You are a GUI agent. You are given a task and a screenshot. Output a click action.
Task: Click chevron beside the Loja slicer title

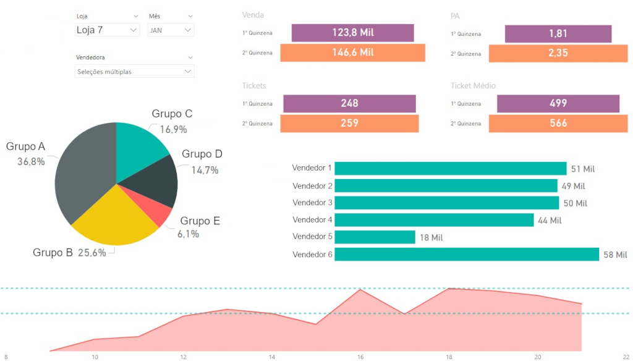point(135,15)
